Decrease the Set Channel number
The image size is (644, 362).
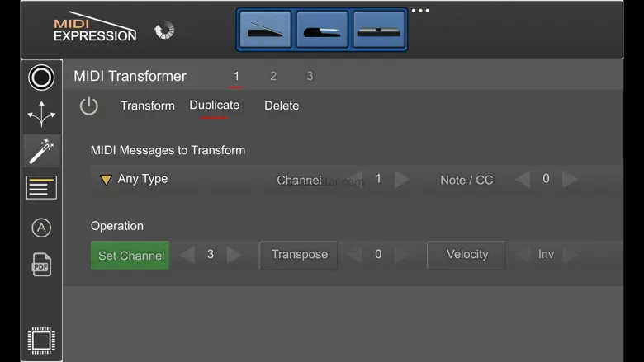(187, 255)
